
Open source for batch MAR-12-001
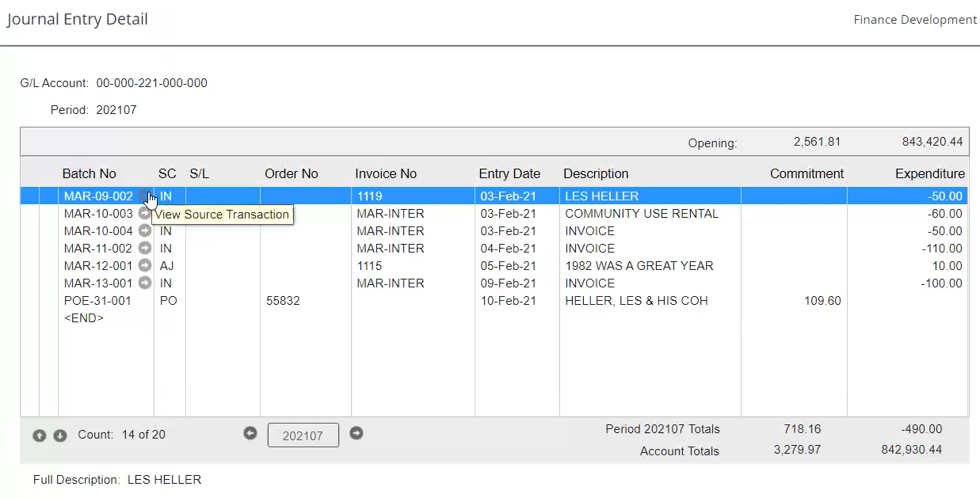[144, 266]
